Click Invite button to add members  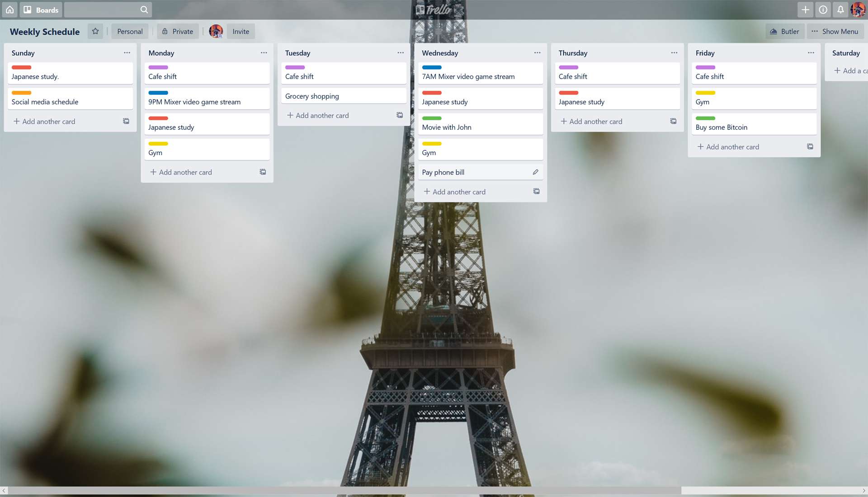[x=241, y=31]
